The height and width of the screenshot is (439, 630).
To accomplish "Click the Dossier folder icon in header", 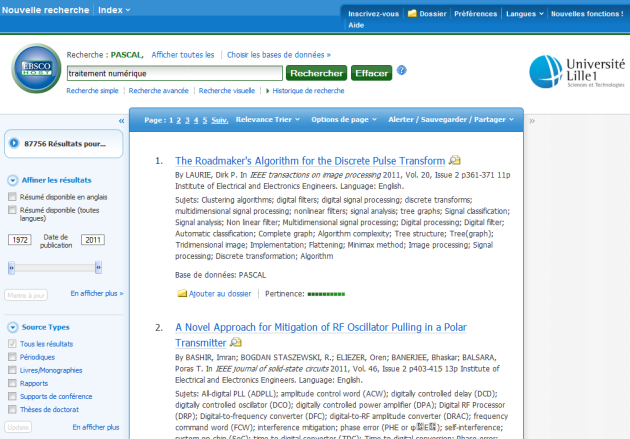I will pos(412,13).
